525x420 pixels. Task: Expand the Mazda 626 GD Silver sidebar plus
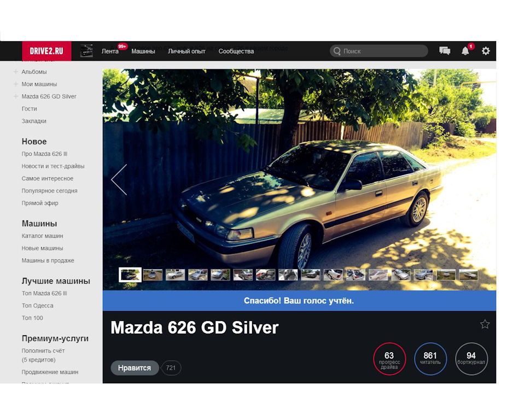coord(16,96)
